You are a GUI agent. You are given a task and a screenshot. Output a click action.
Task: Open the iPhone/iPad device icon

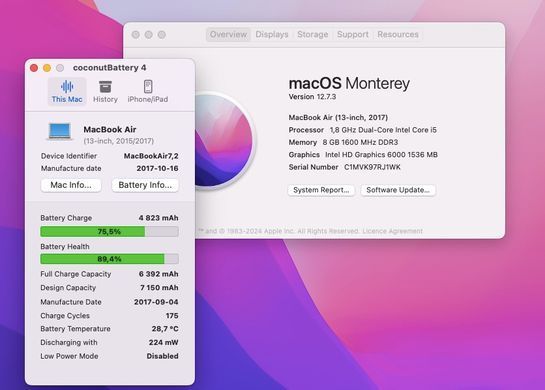148,87
